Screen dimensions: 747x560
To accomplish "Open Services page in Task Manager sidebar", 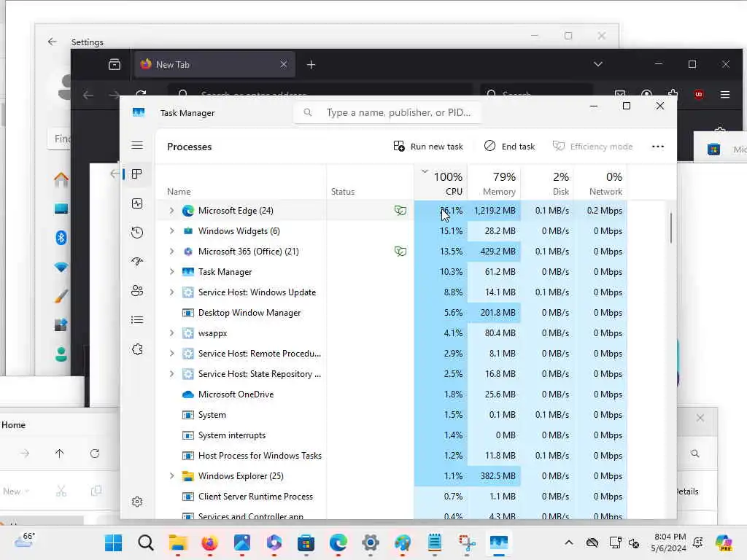I will pyautogui.click(x=137, y=349).
